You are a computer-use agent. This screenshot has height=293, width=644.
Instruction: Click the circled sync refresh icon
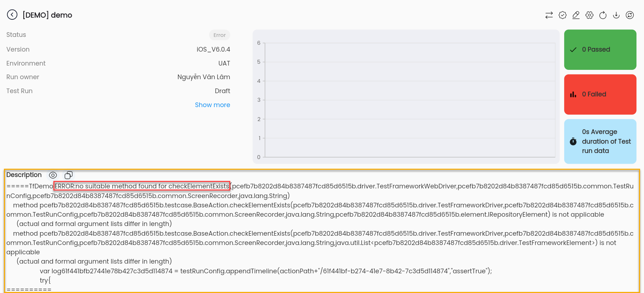[x=630, y=15]
